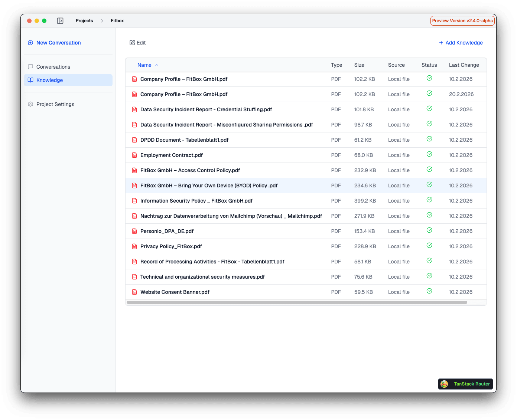Click status checkmark for DPDD Document row
Viewport: 517px width, 420px height.
pyautogui.click(x=429, y=139)
